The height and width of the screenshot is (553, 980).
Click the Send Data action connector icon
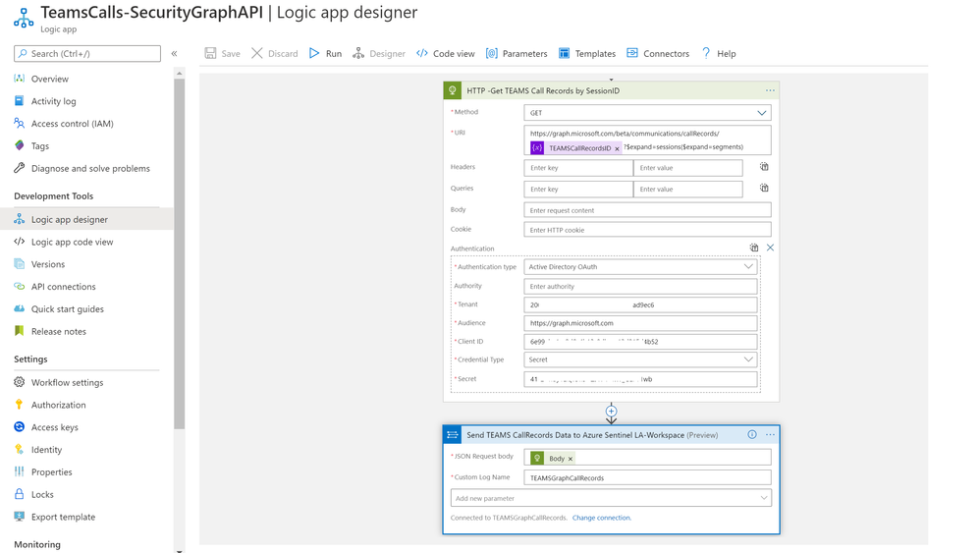coord(452,435)
